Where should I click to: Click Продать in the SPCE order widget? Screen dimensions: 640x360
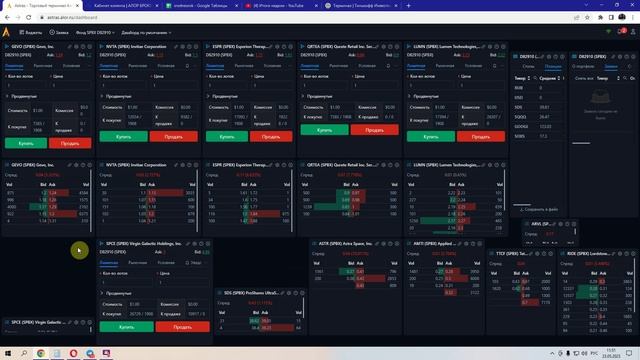pos(182,327)
